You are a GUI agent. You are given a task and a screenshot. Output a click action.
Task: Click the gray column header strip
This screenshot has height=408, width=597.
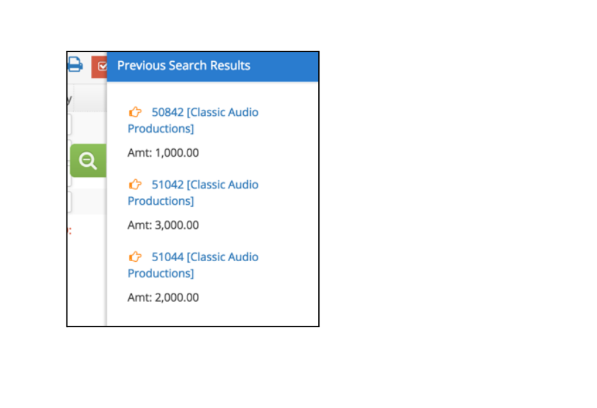87,98
